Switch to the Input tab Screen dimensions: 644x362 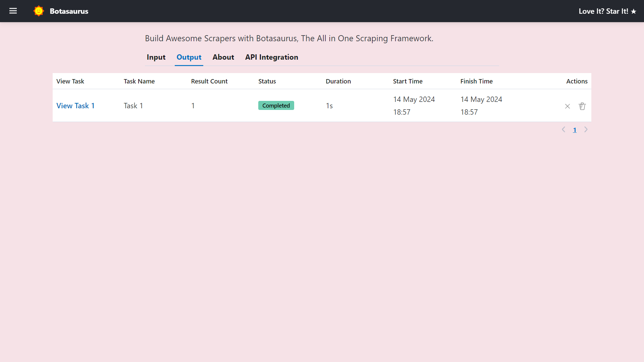[x=156, y=57]
